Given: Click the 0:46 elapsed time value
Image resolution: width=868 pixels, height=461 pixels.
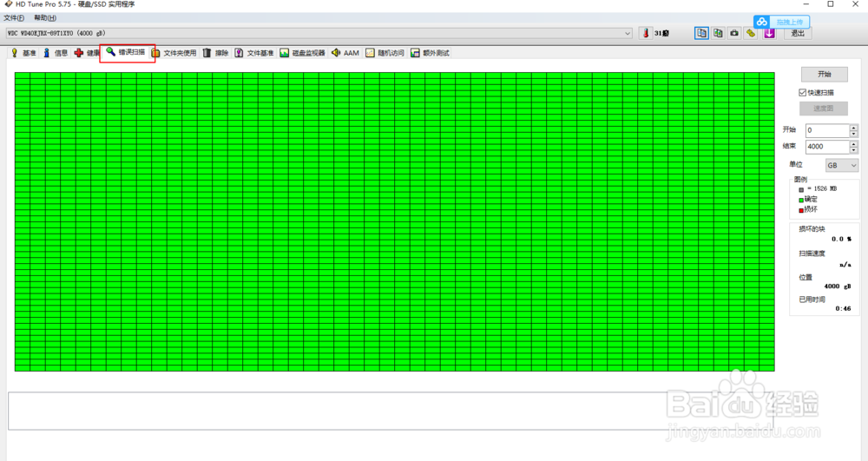Looking at the screenshot, I should pos(843,309).
